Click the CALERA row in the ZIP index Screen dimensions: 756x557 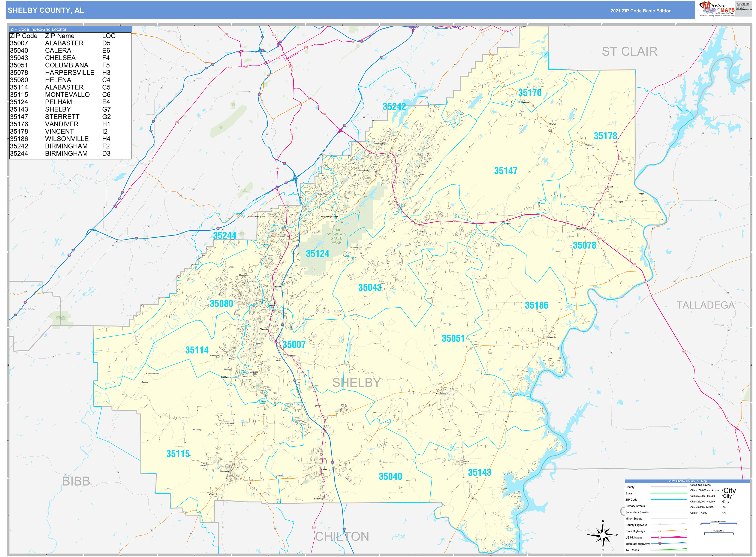point(70,51)
